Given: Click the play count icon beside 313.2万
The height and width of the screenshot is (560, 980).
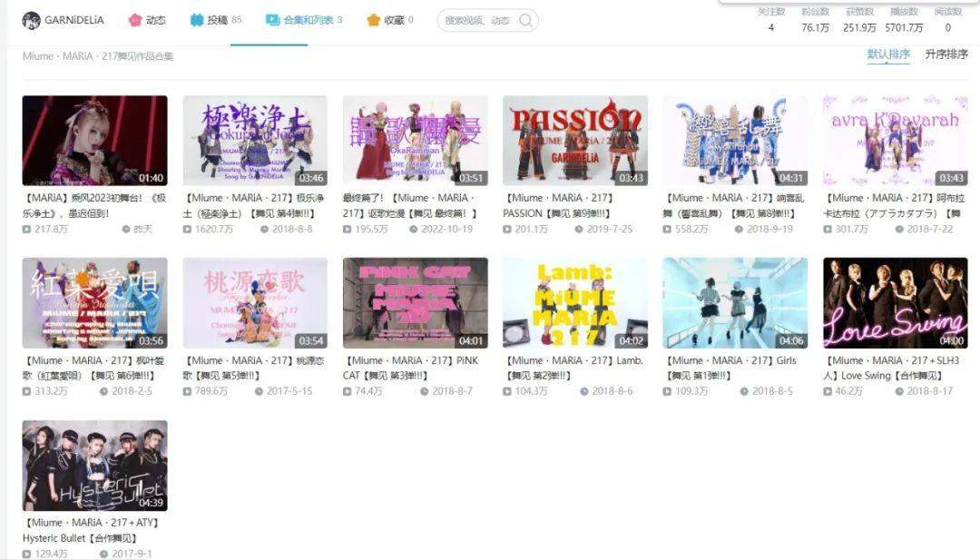Looking at the screenshot, I should pyautogui.click(x=27, y=391).
